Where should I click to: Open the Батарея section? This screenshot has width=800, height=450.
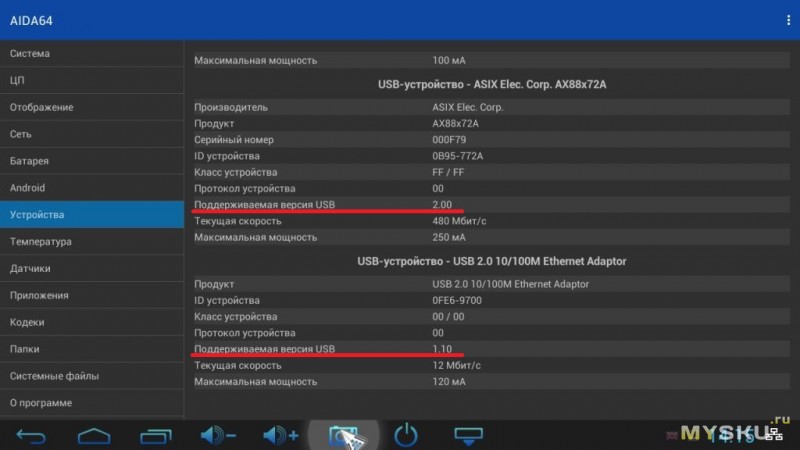click(x=92, y=161)
